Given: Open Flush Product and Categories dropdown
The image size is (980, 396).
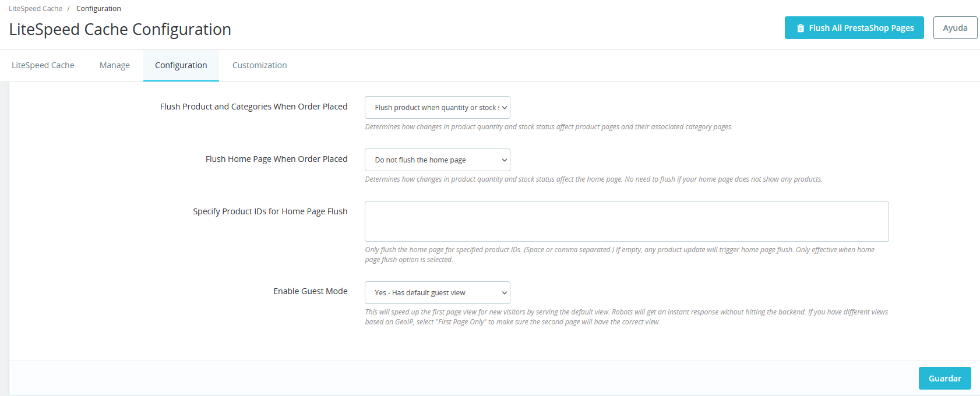Looking at the screenshot, I should click(x=438, y=108).
